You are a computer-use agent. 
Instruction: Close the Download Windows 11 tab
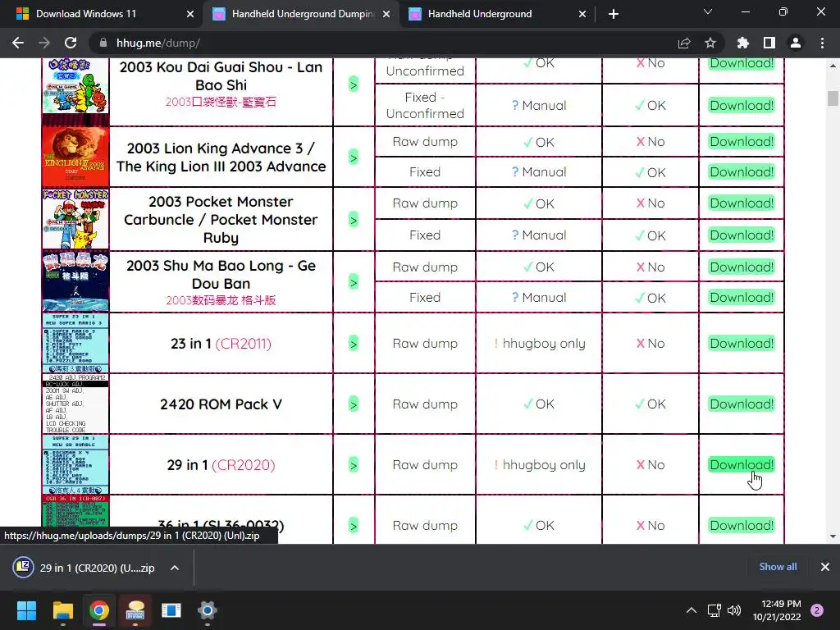pos(190,14)
